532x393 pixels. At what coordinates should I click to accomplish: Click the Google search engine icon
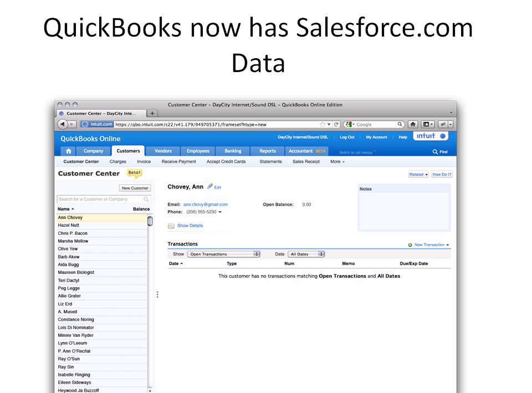[349, 125]
